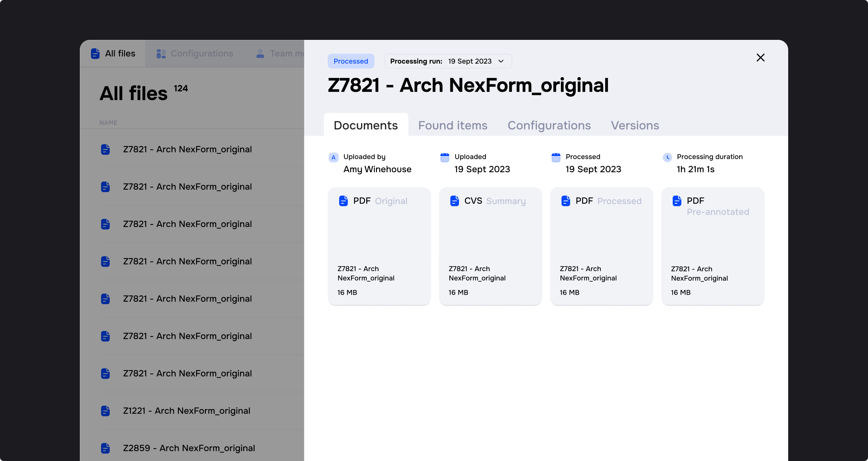The width and height of the screenshot is (868, 461).
Task: Click the calendar icon beside Uploaded date
Action: click(445, 157)
